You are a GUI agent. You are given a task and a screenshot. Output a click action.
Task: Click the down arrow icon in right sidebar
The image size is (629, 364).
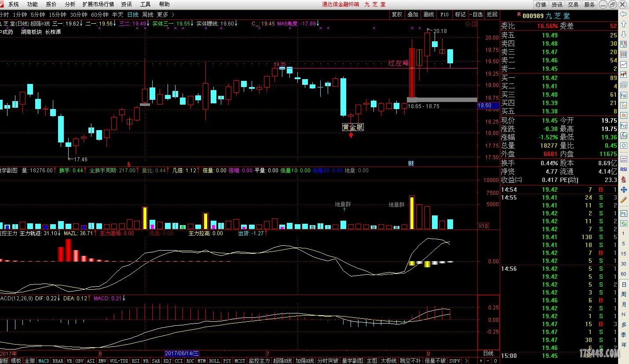tap(624, 34)
